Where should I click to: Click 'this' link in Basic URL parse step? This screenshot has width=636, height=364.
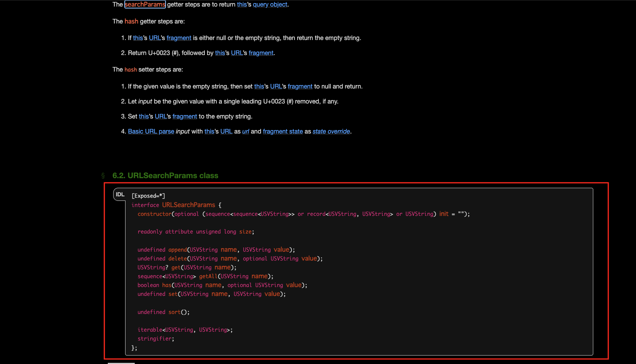point(209,131)
